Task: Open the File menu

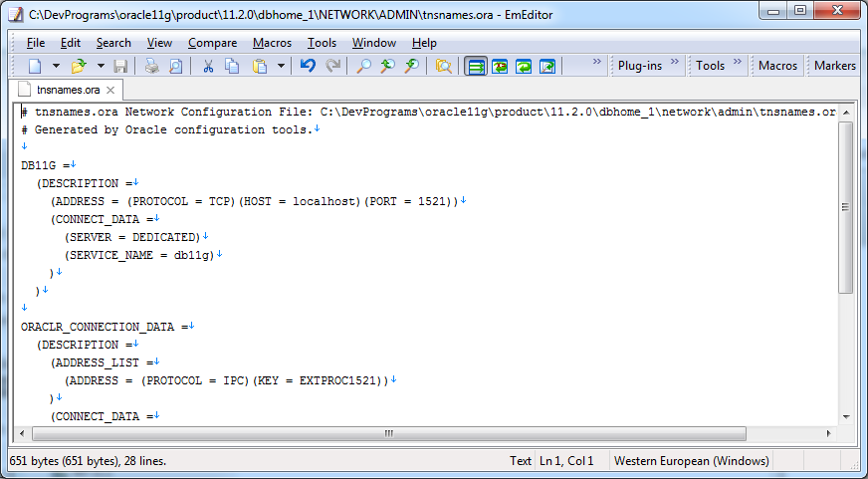Action: click(x=36, y=43)
